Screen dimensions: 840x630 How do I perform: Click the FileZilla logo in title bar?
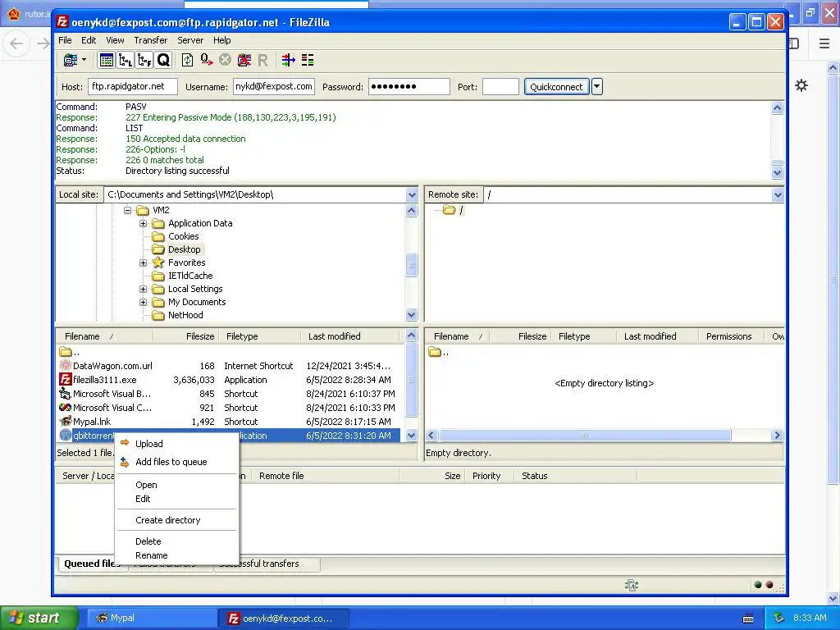tap(62, 21)
